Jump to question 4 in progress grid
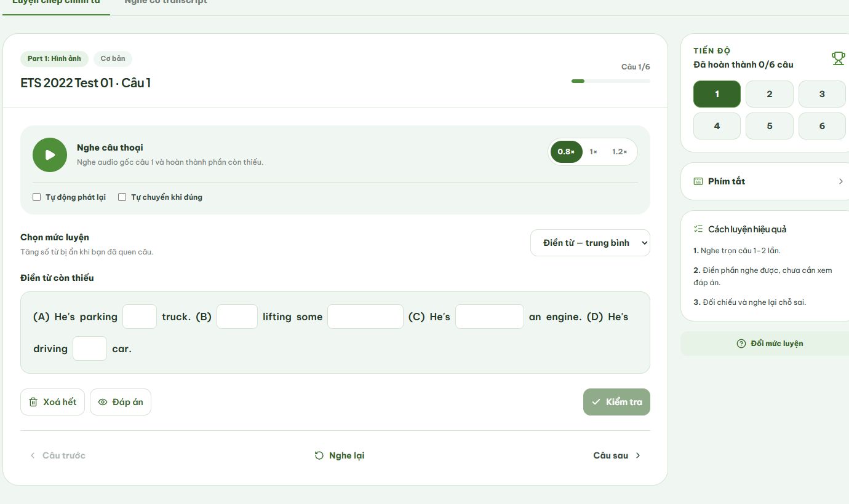 pos(717,126)
